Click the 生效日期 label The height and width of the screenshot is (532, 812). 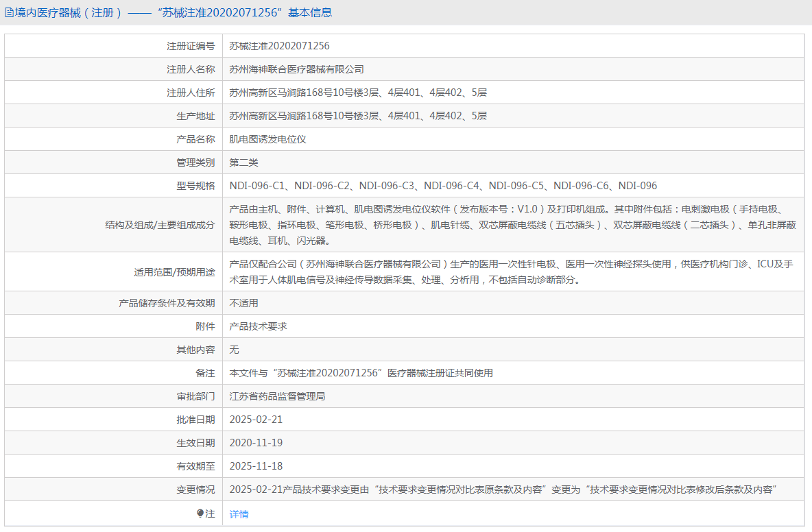(195, 443)
